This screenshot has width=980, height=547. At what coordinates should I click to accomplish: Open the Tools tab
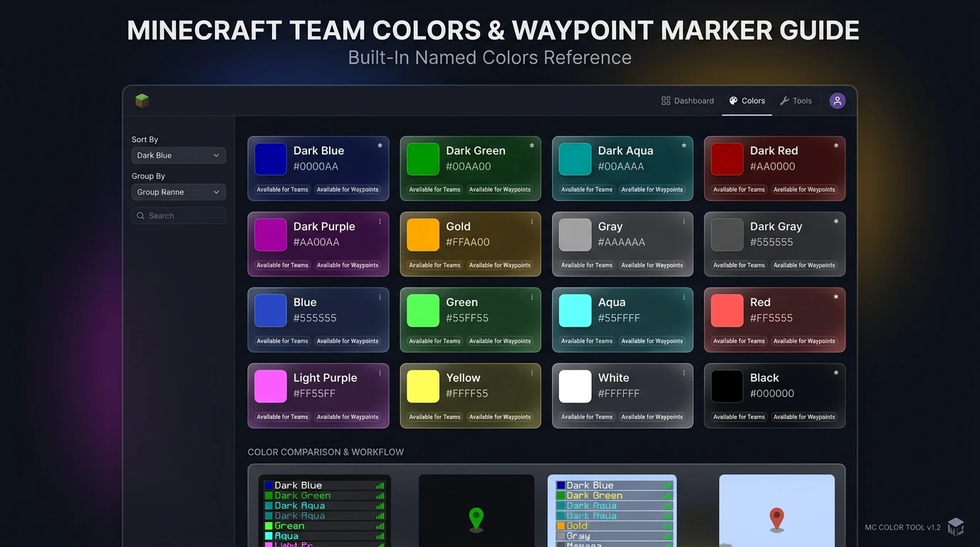tap(796, 100)
